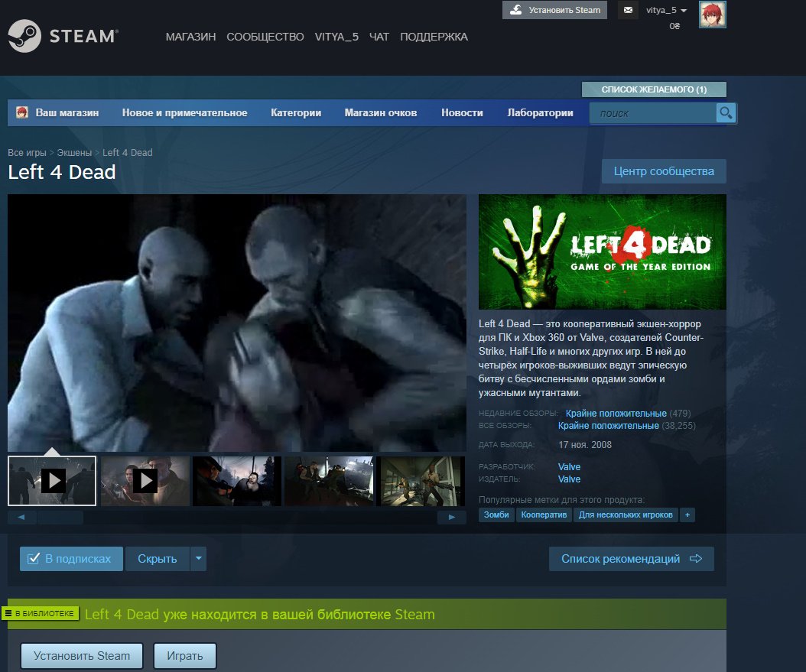Click the Steam logo icon

click(x=24, y=36)
